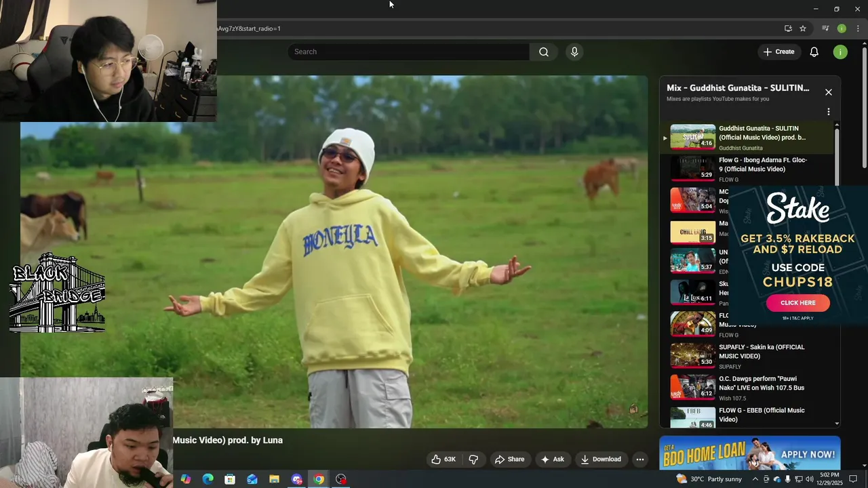Open more actions ellipsis under video
The width and height of the screenshot is (868, 488).
coord(639,459)
